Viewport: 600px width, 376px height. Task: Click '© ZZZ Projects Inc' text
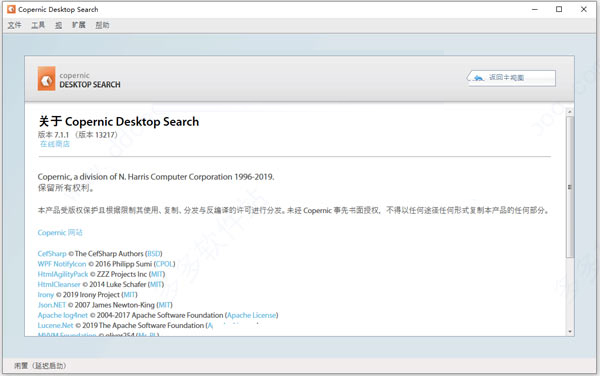pyautogui.click(x=119, y=274)
